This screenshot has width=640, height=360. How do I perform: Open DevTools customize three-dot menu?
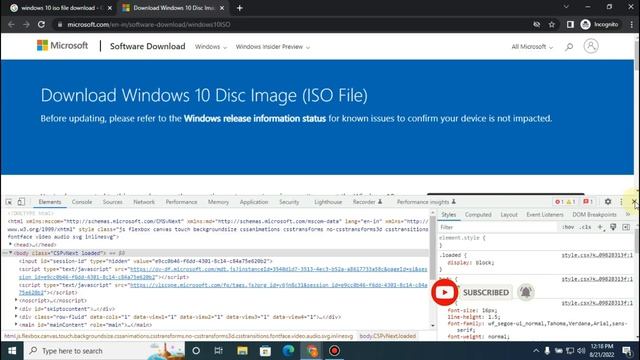coord(621,202)
